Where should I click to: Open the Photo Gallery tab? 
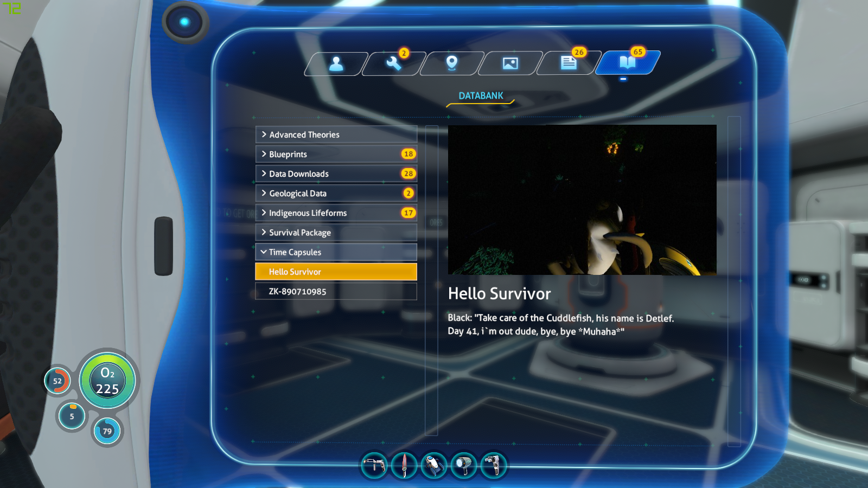[510, 64]
